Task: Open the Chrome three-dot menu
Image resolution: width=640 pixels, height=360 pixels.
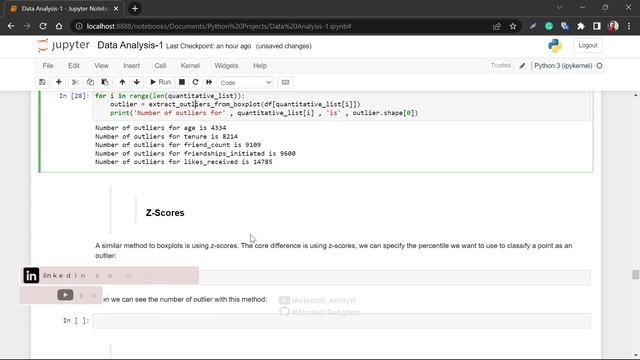Action: [629, 26]
